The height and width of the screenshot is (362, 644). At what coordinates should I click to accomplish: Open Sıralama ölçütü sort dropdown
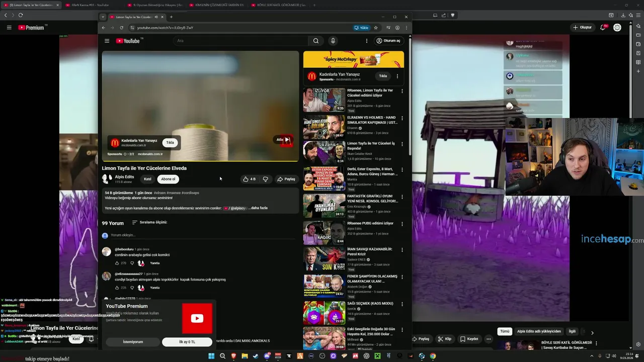149,222
